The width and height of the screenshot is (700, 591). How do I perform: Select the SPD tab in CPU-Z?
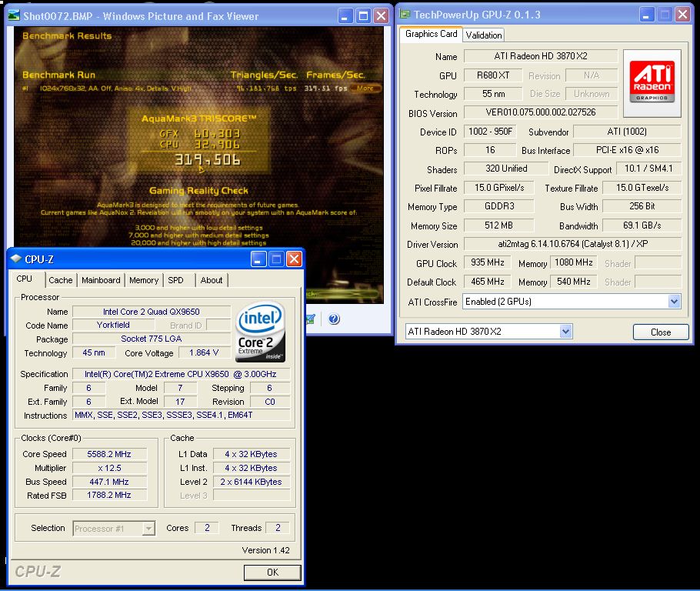tap(176, 280)
